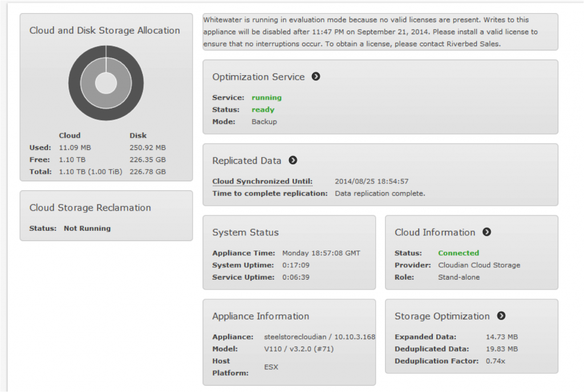Select cloud used value 11.09 MB
584x392 pixels.
[x=75, y=148]
